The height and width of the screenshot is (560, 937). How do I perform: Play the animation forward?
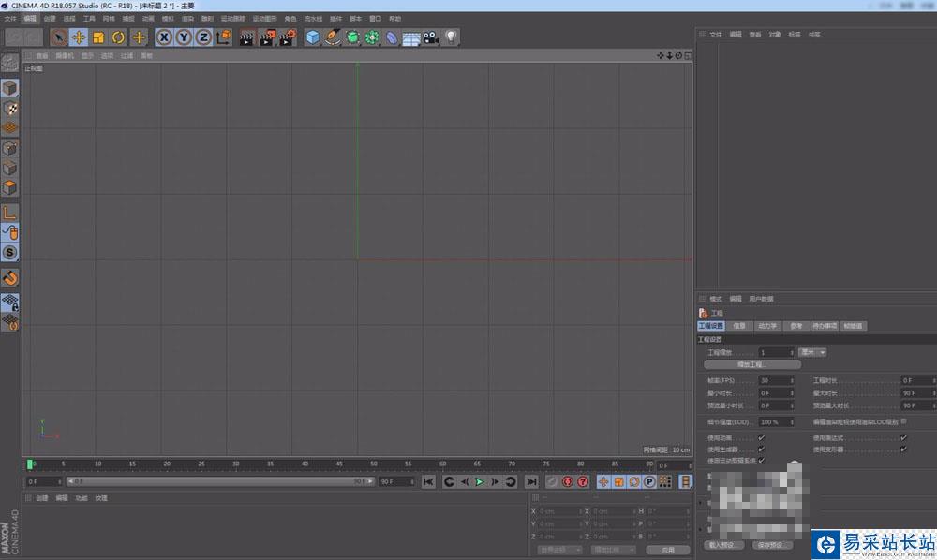(x=479, y=481)
